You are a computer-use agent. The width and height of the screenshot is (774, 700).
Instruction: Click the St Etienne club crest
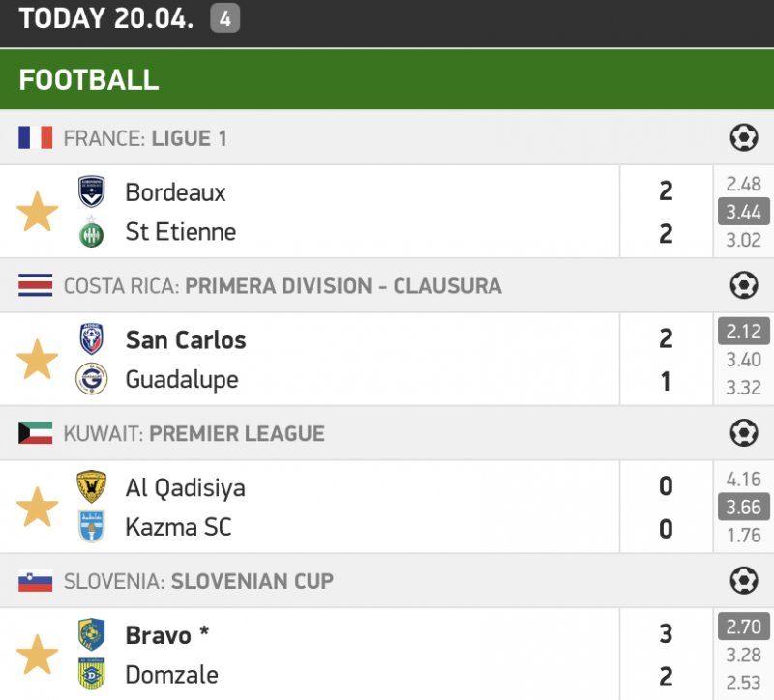tap(92, 232)
